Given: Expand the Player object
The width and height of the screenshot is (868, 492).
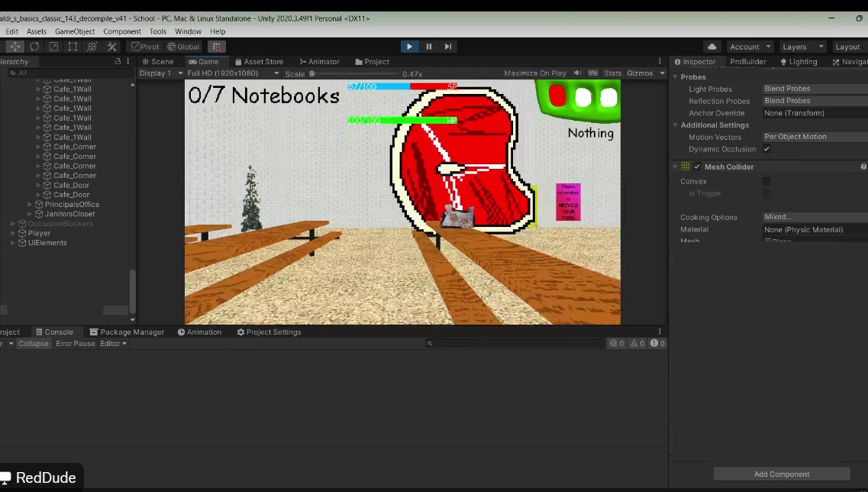Looking at the screenshot, I should pyautogui.click(x=13, y=233).
